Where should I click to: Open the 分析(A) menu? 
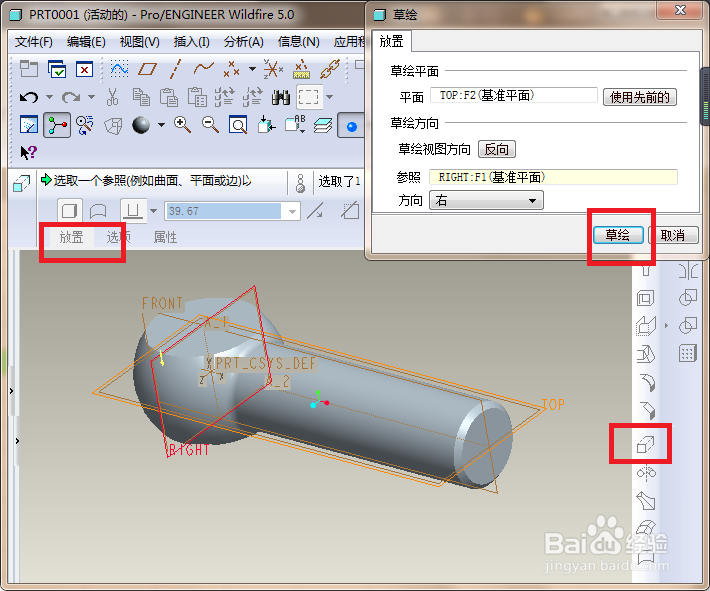click(x=244, y=42)
